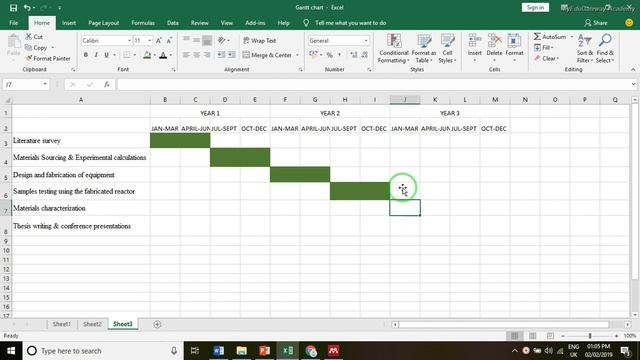Click Merge & Center

tap(268, 55)
